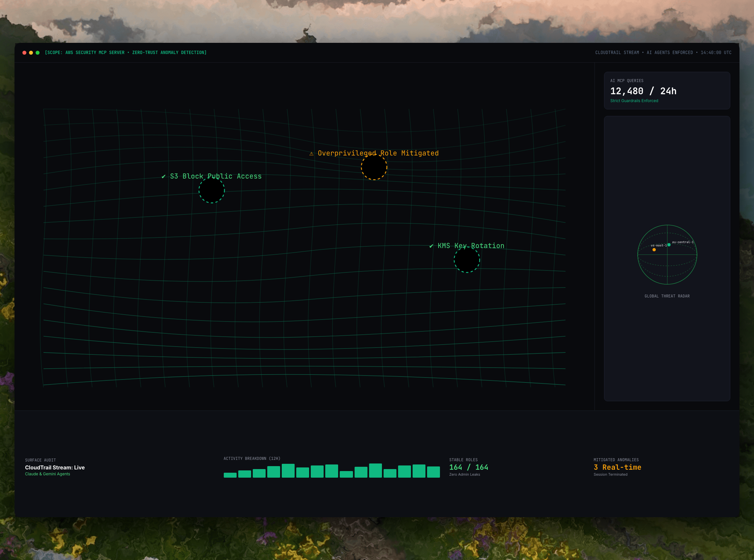This screenshot has height=560, width=754.
Task: Click the 'GLOBAL THREAT RADAR' caption
Action: coord(667,296)
